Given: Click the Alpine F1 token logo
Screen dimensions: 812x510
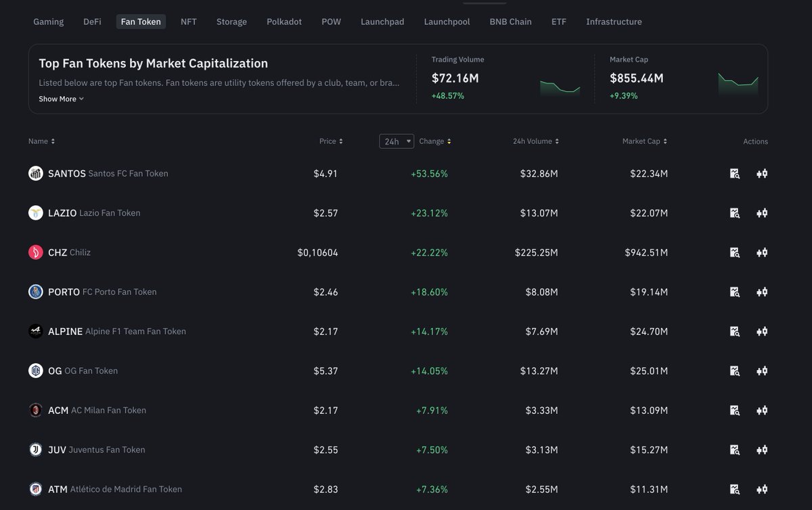Looking at the screenshot, I should 36,331.
